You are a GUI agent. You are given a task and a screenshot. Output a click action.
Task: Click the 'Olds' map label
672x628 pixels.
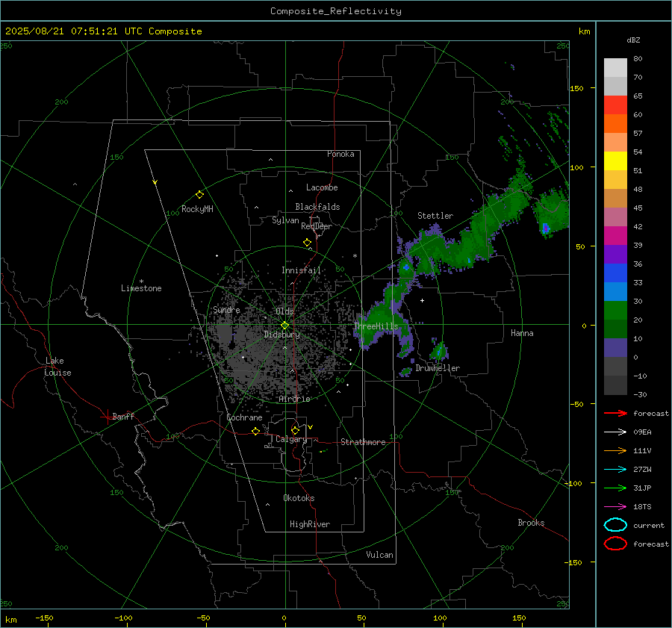tap(284, 311)
